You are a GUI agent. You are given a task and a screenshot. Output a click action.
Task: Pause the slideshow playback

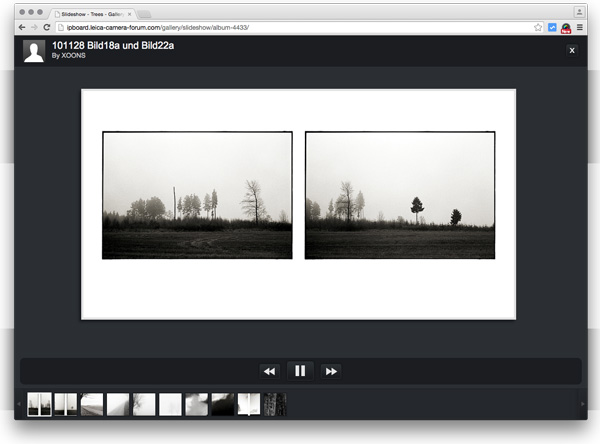click(x=300, y=371)
